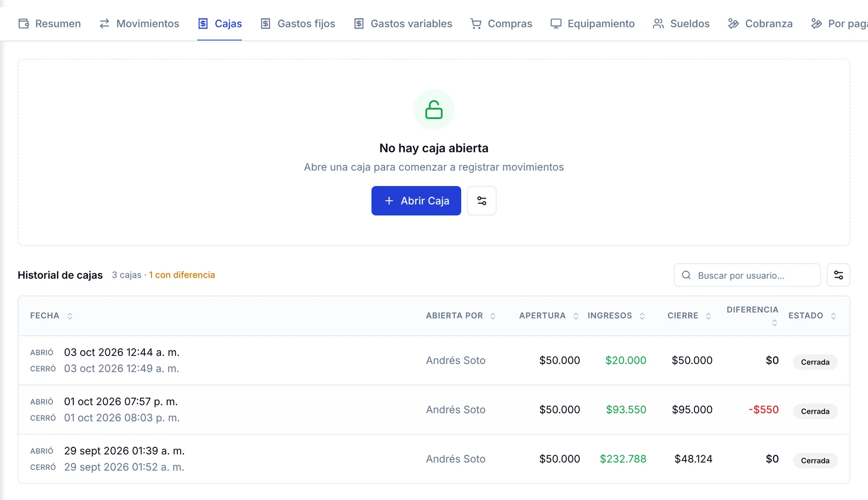Select the 01 oct 2026 07:57 p. m. opening
The image size is (868, 500).
tap(121, 402)
